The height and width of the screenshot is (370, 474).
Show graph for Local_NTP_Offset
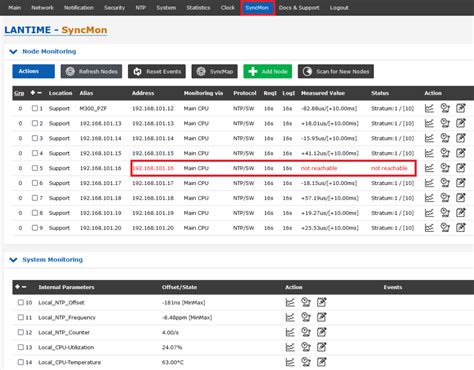pyautogui.click(x=290, y=302)
